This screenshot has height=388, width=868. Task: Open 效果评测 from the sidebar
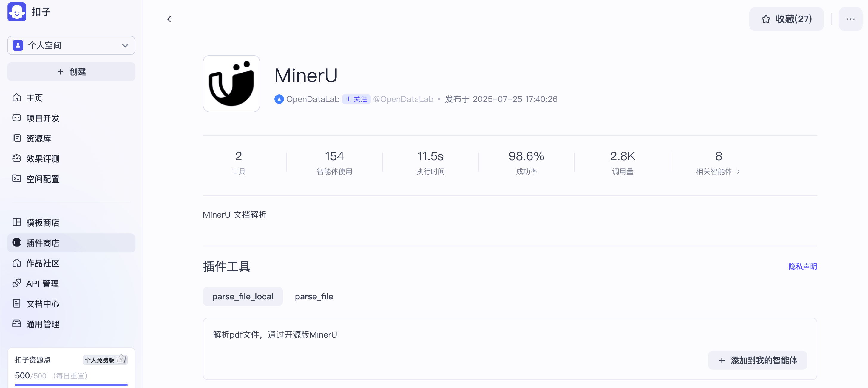click(x=42, y=158)
